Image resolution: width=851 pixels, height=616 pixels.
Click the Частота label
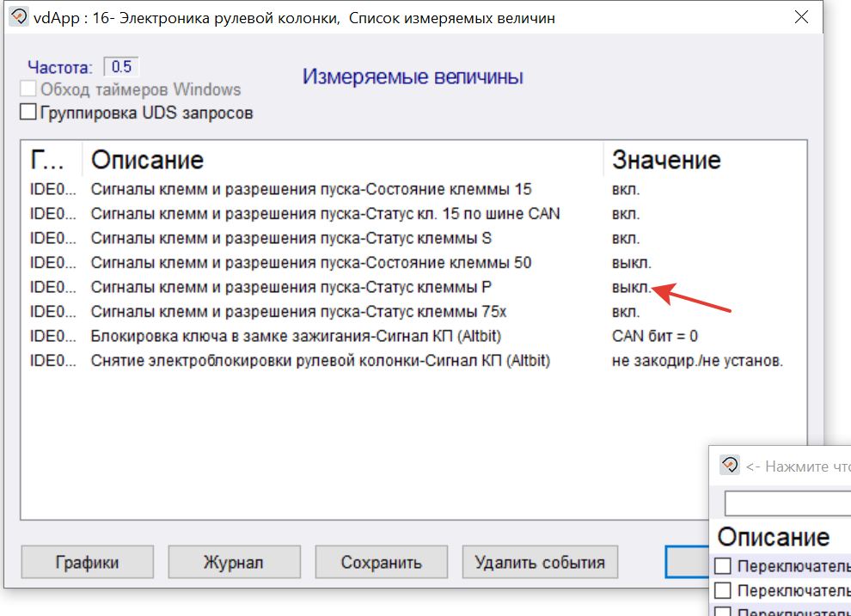click(59, 67)
